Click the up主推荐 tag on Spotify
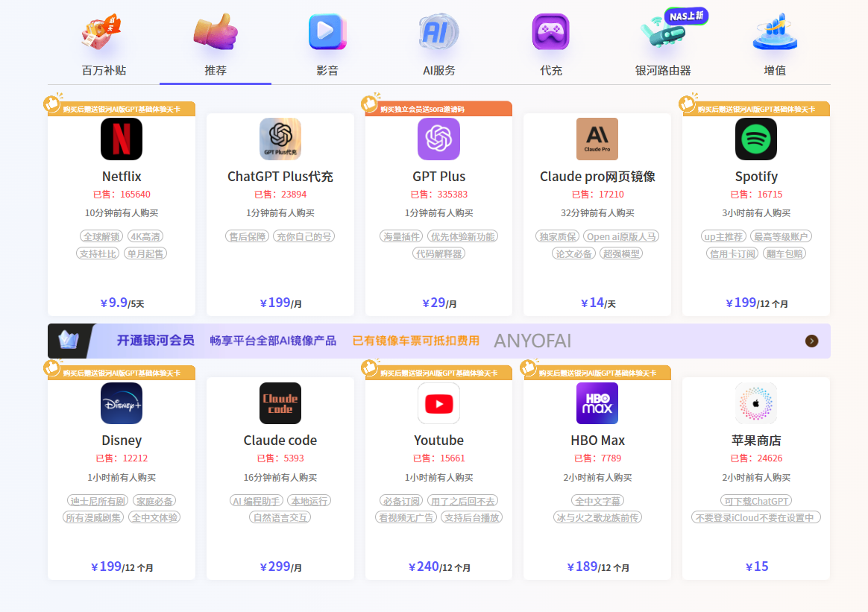This screenshot has width=868, height=612. pyautogui.click(x=723, y=236)
